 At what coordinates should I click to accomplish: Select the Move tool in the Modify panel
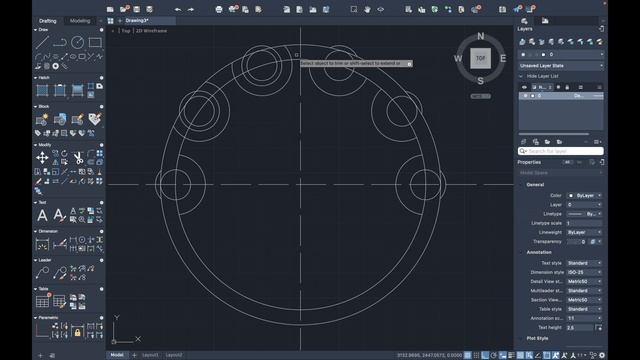pos(42,158)
